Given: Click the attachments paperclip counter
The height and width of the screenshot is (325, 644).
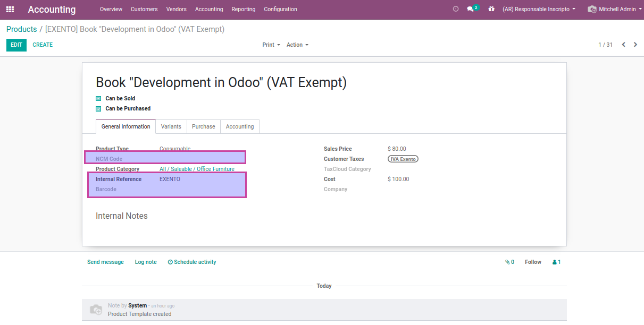Looking at the screenshot, I should (509, 262).
